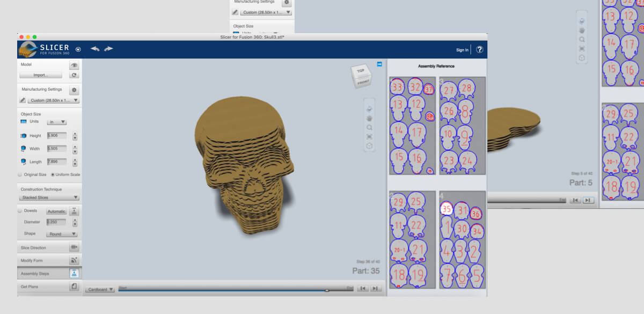Click the Fit to view tool
The width and height of the screenshot is (644, 314).
(x=370, y=137)
